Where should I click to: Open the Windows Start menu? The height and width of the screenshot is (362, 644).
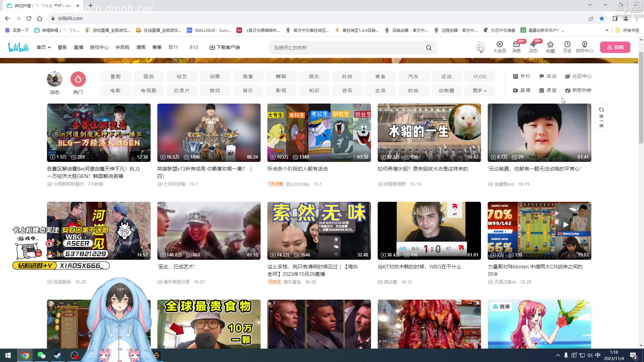pyautogui.click(x=8, y=355)
